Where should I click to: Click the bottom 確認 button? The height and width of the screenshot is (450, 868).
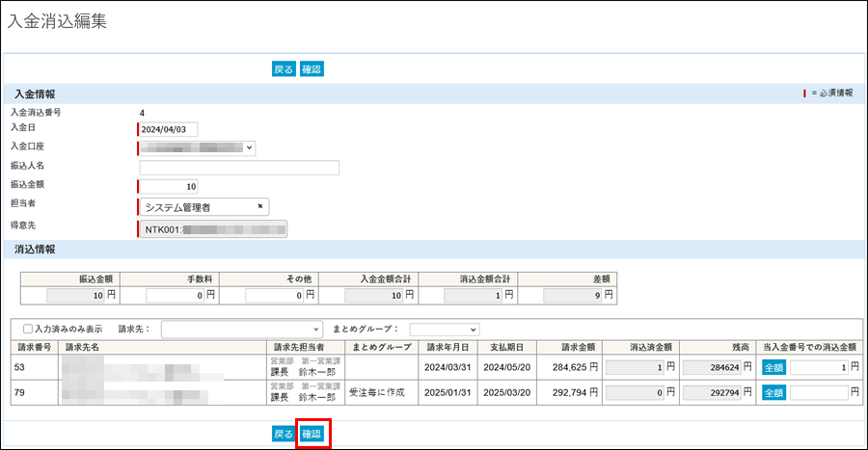(312, 434)
